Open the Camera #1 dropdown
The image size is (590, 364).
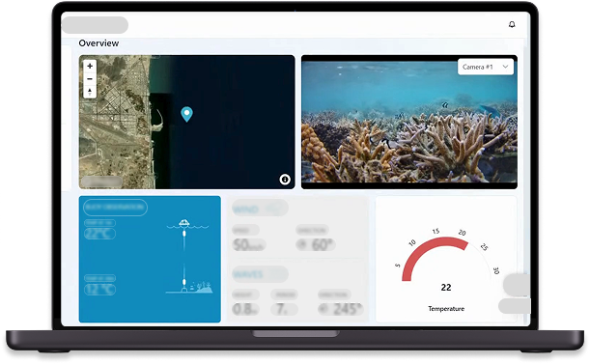[x=486, y=67]
